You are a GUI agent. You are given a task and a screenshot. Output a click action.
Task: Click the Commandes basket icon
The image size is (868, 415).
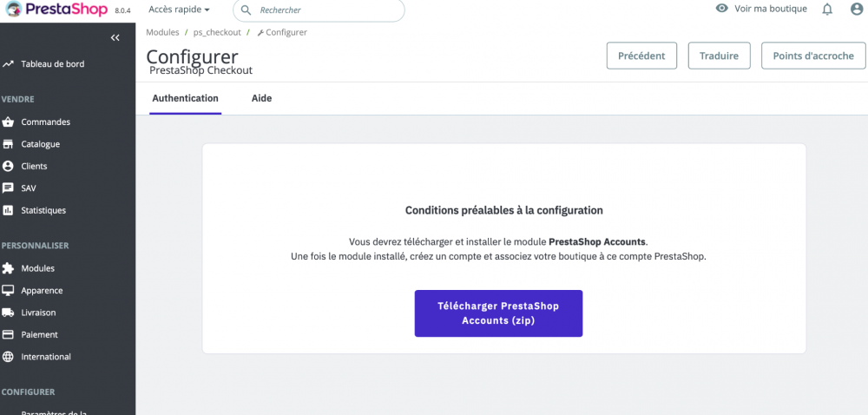[8, 122]
